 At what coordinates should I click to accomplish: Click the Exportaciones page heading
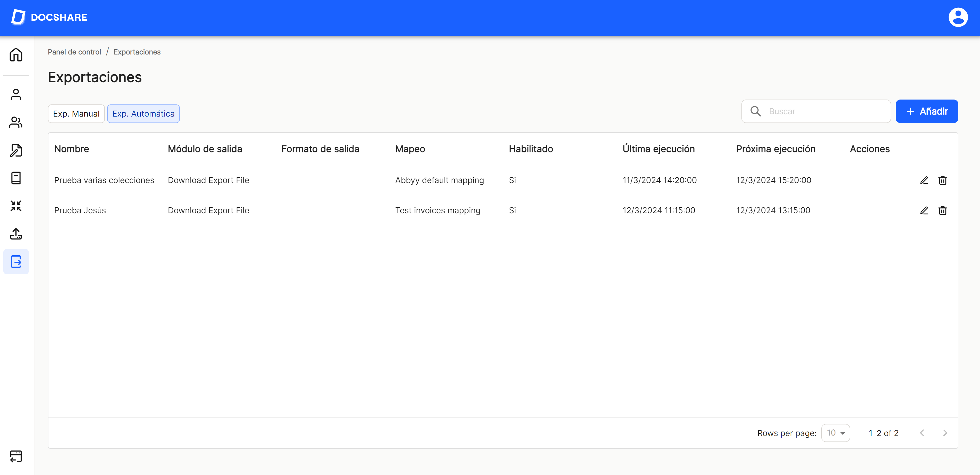point(95,77)
